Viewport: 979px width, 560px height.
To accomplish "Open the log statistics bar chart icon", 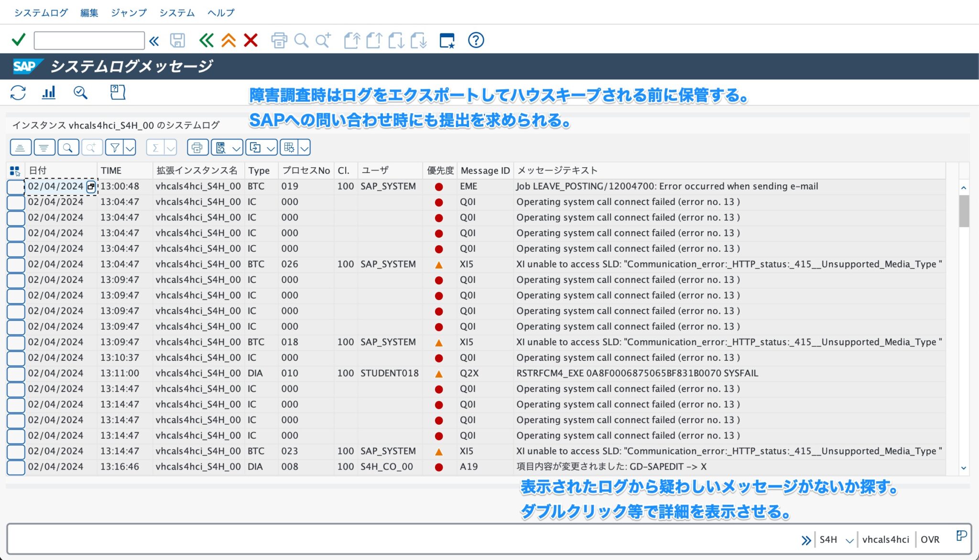I will [x=48, y=93].
